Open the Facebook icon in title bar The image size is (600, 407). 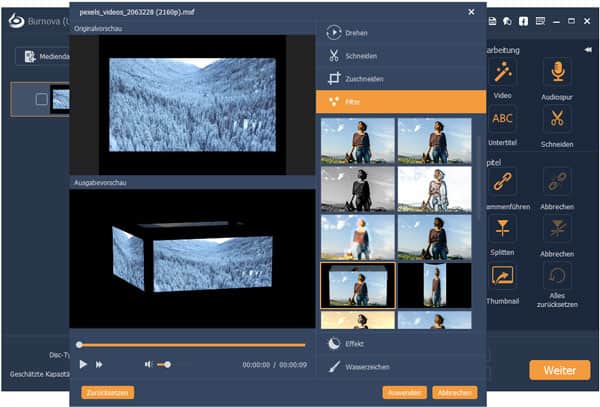point(539,21)
